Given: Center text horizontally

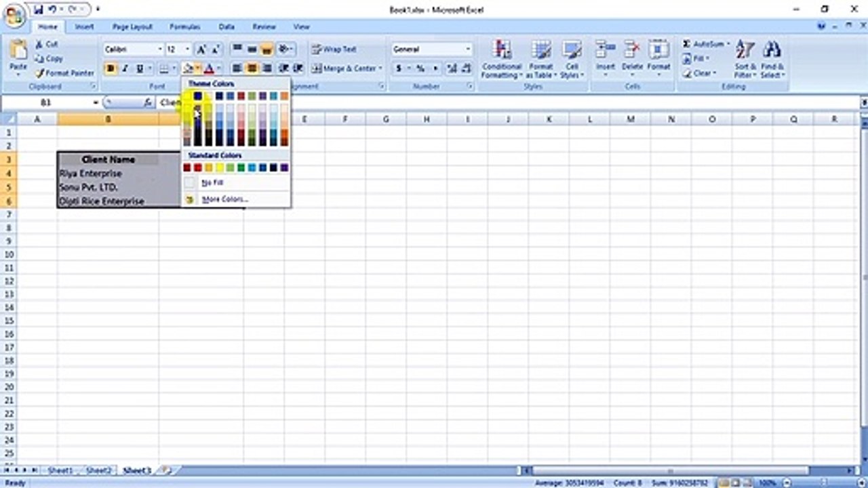Looking at the screenshot, I should (252, 68).
